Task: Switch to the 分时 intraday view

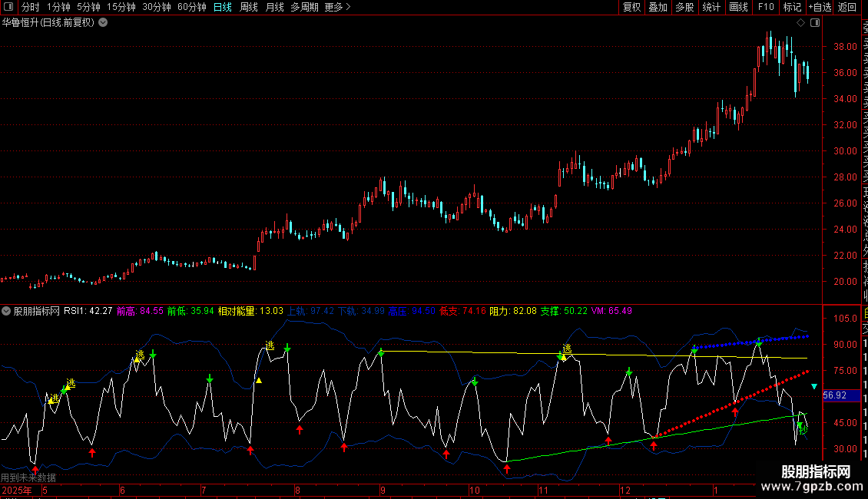Action: click(30, 8)
